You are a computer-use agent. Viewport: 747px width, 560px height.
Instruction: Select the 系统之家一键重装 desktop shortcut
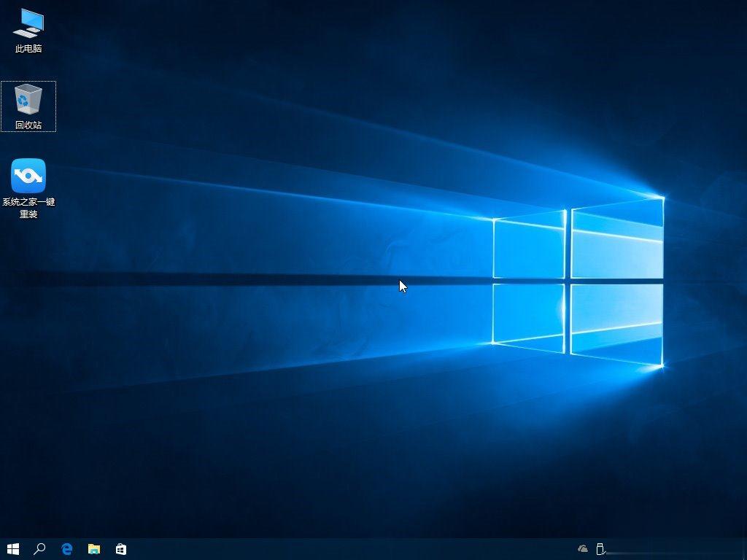(x=28, y=189)
